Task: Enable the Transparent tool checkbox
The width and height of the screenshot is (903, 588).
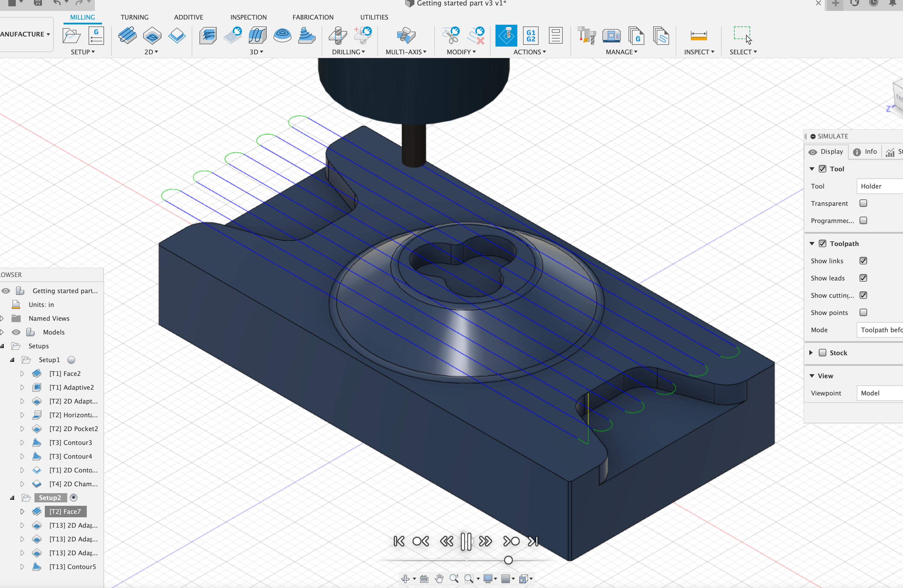Action: pyautogui.click(x=863, y=203)
